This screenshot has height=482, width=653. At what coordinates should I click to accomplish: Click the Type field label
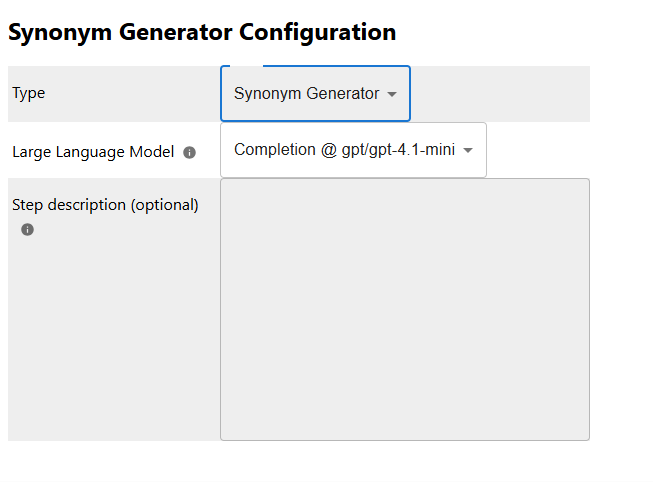point(29,93)
